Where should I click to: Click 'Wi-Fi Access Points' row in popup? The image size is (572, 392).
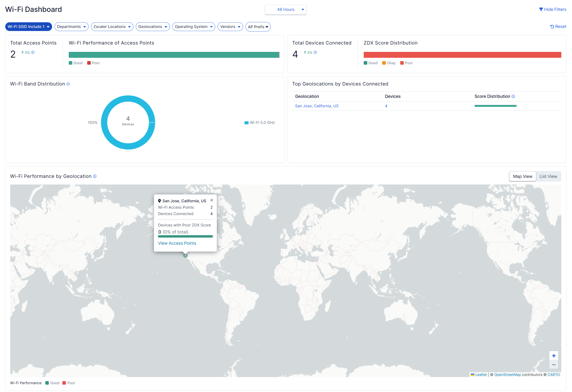(185, 207)
